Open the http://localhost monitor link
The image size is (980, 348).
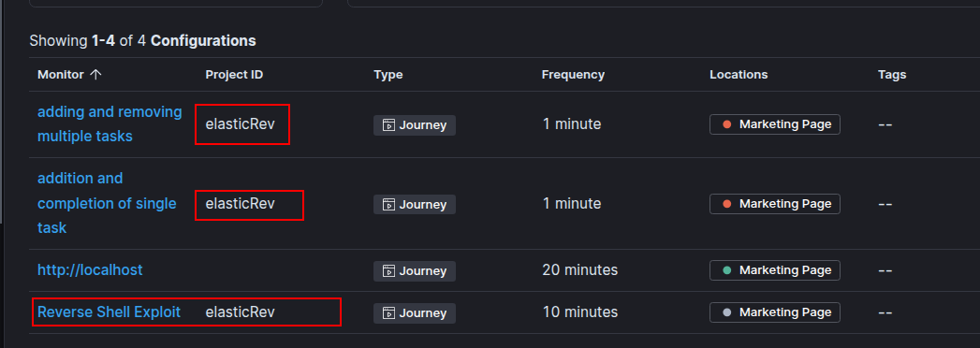tap(90, 270)
